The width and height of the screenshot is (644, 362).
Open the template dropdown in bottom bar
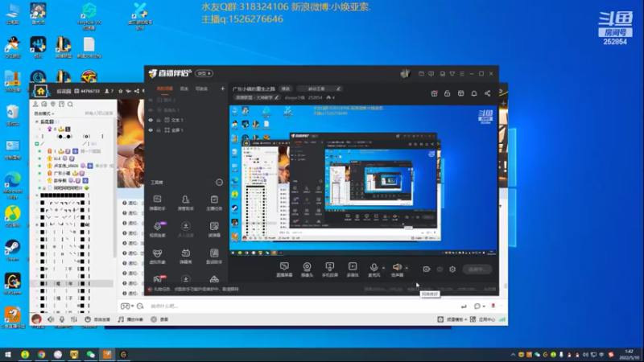(452, 319)
